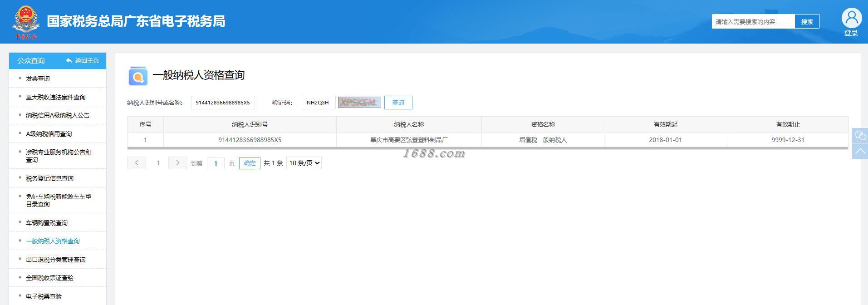Screen dimensions: 868x305
Task: Open 出口退税分类管理查询 item
Action: point(56,260)
